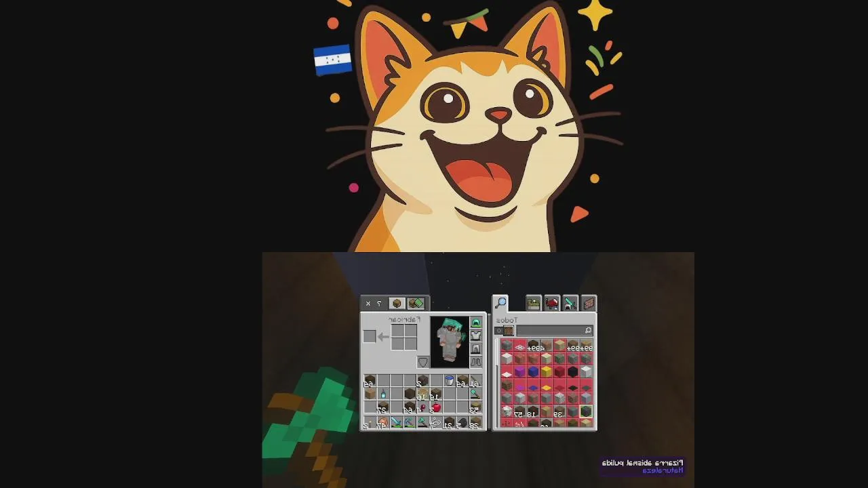Image resolution: width=868 pixels, height=488 pixels.
Task: Pick the water bucket in the inventory
Action: tap(449, 382)
